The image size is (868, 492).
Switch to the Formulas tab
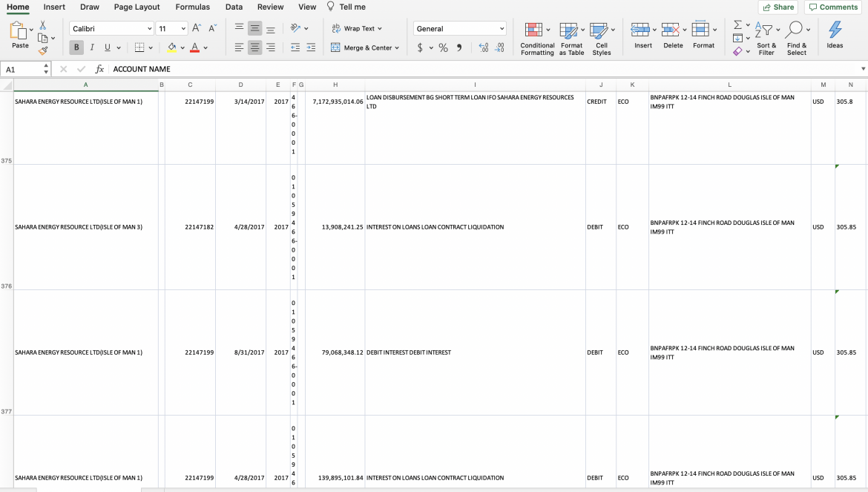[x=193, y=7]
